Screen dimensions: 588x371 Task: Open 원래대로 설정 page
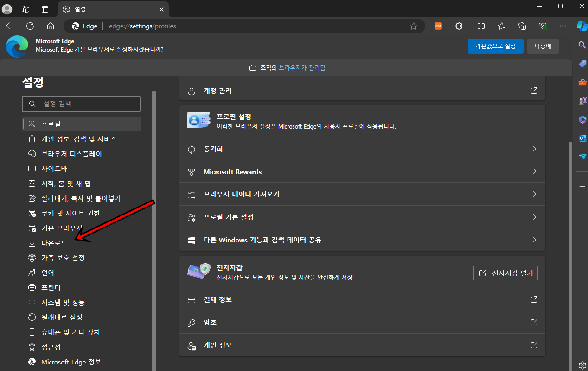[x=81, y=317]
